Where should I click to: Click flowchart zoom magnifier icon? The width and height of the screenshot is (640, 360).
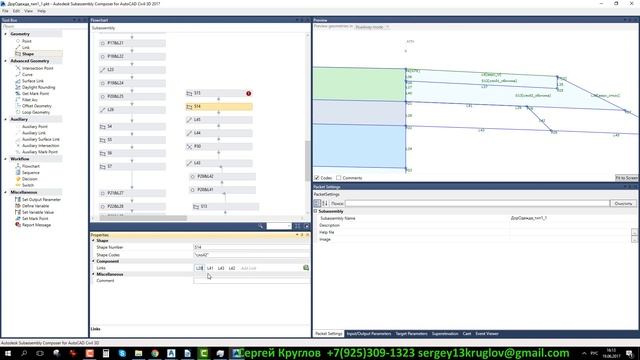pyautogui.click(x=261, y=226)
